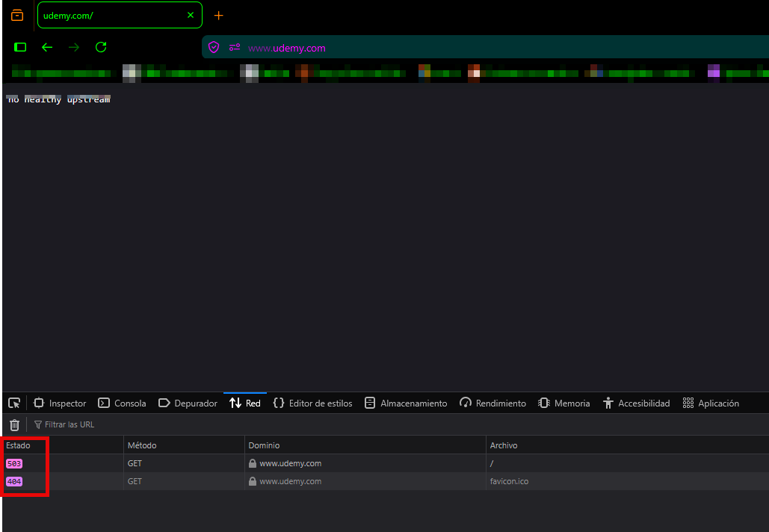Open site permissions icon in address bar

click(235, 47)
